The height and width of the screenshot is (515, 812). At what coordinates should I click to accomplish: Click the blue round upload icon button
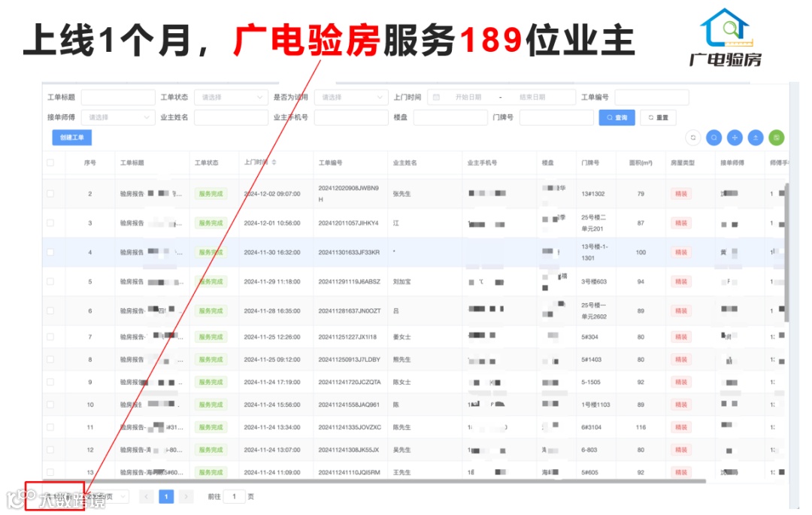coord(756,138)
